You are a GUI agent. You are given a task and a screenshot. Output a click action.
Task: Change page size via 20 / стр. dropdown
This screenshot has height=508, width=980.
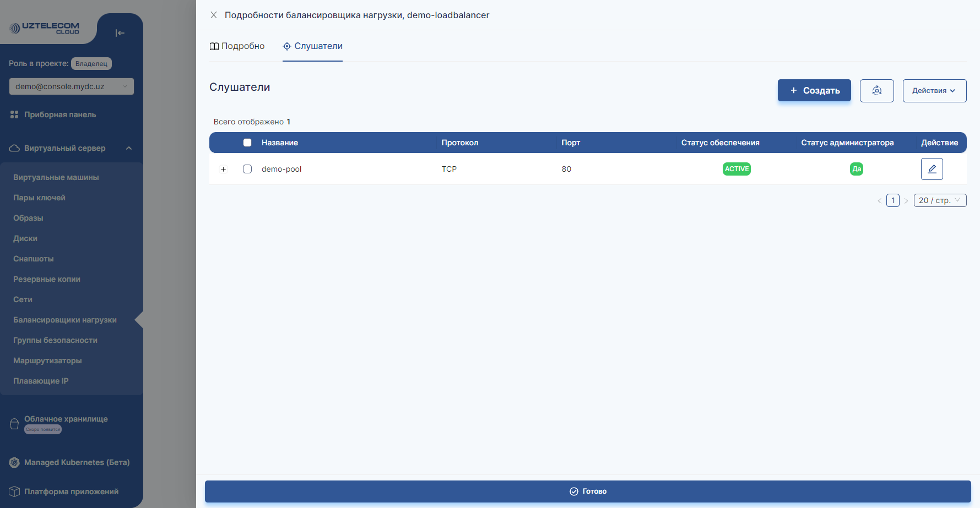940,200
